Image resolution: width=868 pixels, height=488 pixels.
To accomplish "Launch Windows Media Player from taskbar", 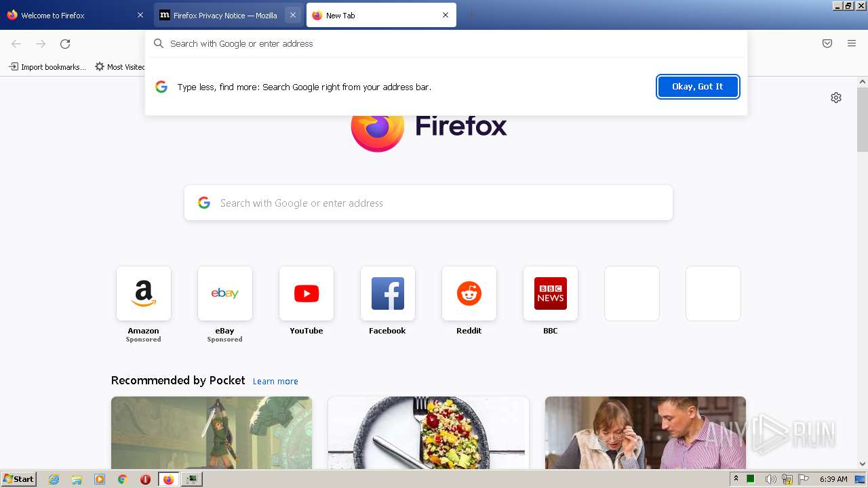I will [100, 479].
